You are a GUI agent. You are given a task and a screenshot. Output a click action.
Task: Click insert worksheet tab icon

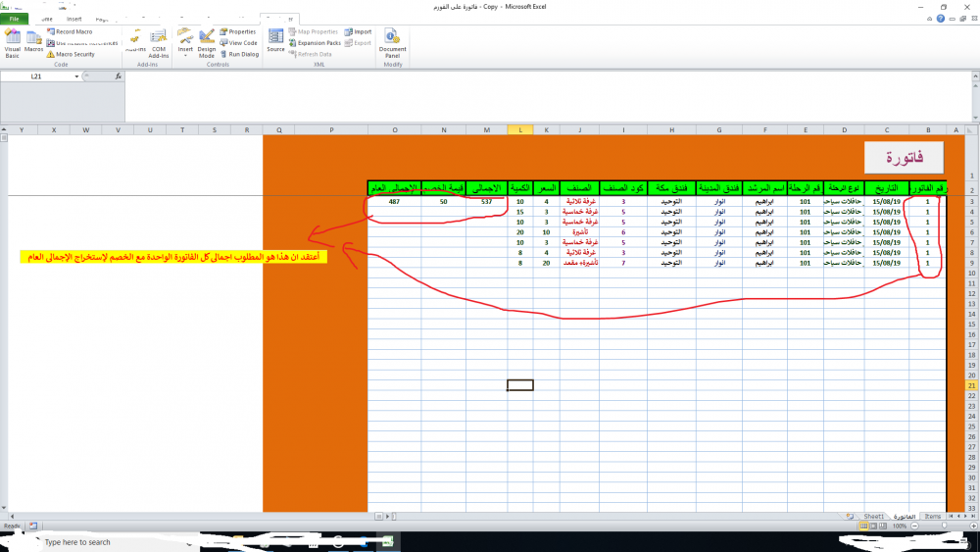(x=850, y=517)
